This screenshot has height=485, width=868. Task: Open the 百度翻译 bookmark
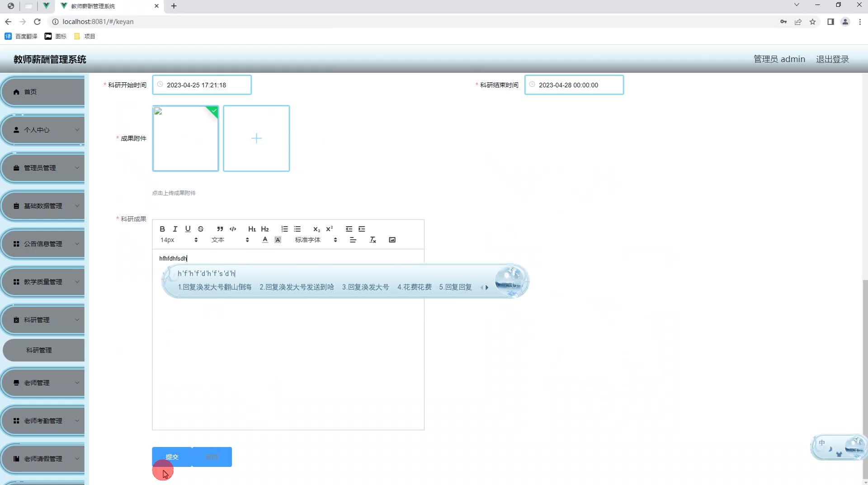tap(21, 36)
